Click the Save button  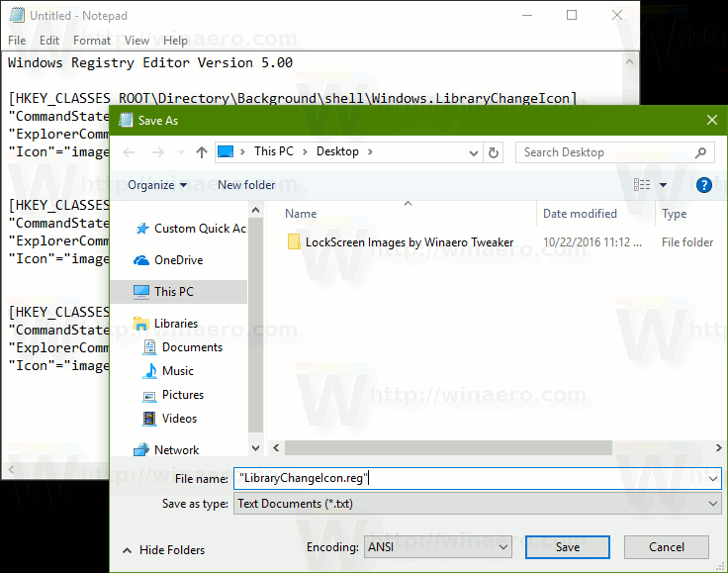point(568,547)
